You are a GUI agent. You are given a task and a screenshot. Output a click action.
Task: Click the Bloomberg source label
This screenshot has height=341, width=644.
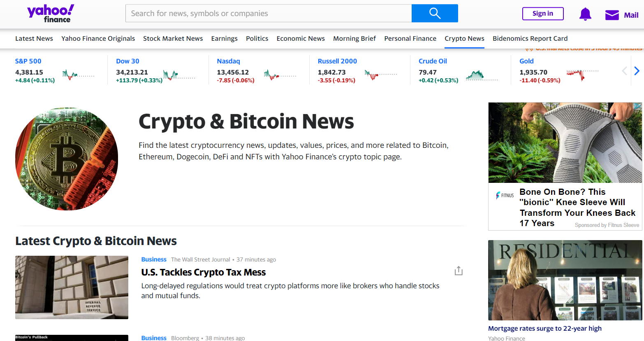(185, 338)
